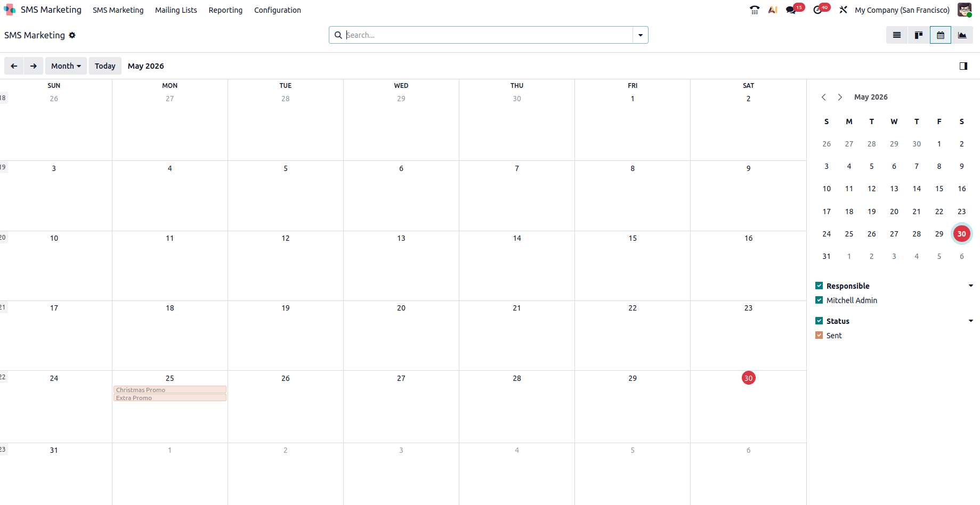Open the Reporting menu

coord(225,10)
